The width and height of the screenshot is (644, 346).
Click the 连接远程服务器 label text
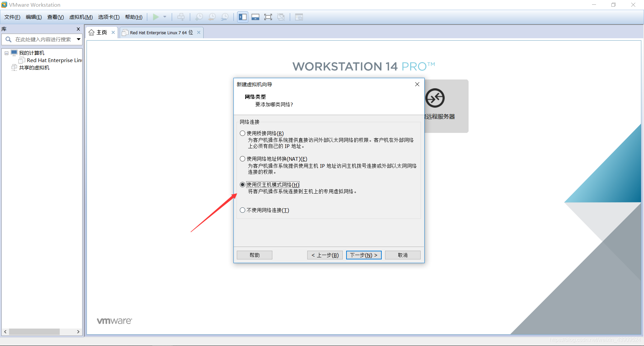[x=440, y=116]
